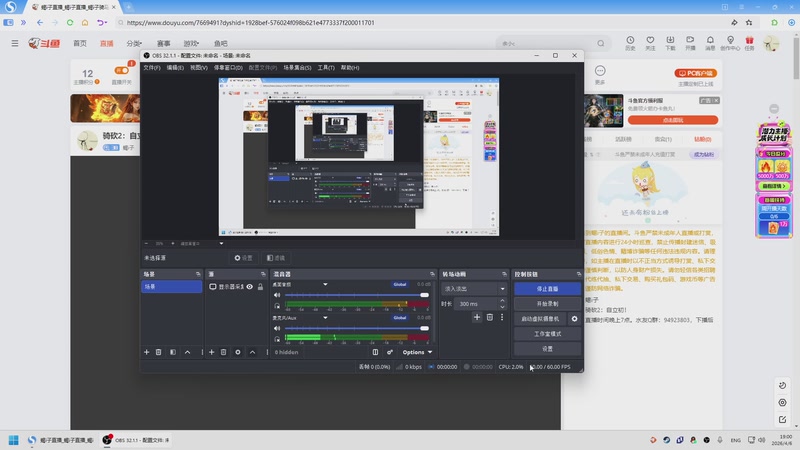This screenshot has width=800, height=450.
Task: Adjust 麦克风/Aux volume slider
Action: 357,328
